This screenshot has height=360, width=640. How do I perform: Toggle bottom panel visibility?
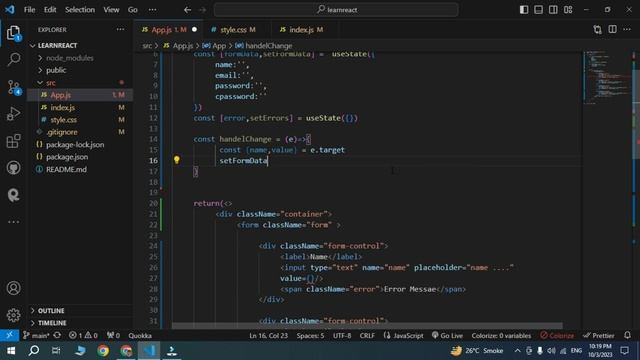(x=538, y=9)
